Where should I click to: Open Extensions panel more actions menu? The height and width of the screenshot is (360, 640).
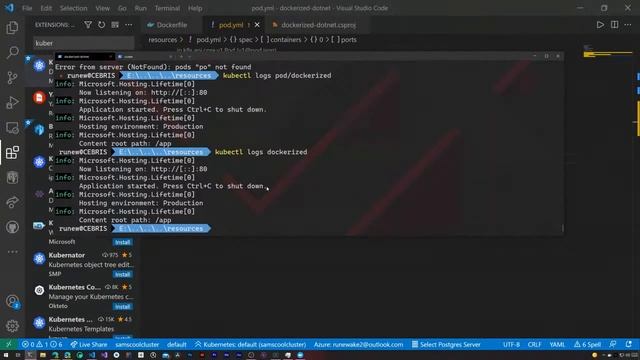point(129,25)
